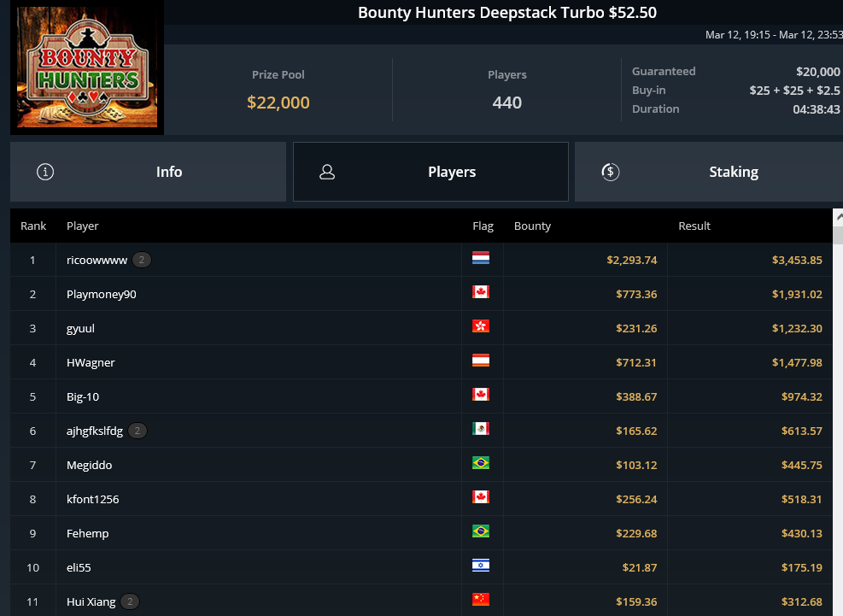843x616 pixels.
Task: Click the re-entry badge next to ajhgfkslfdg
Action: coord(138,431)
